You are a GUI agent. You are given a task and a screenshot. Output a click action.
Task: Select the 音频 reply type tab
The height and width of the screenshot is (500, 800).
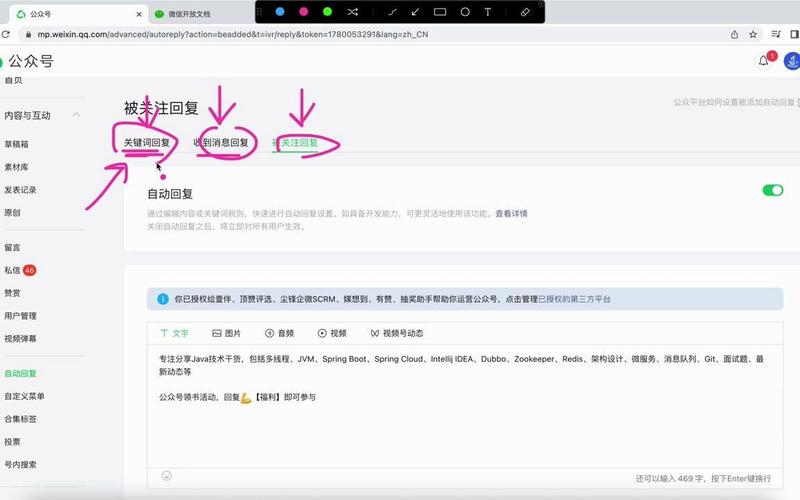coord(280,333)
